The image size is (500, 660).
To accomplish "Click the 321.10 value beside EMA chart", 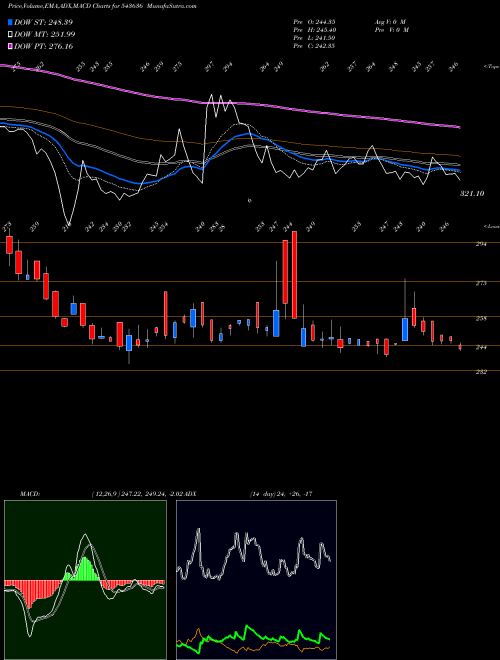I will pos(472,193).
